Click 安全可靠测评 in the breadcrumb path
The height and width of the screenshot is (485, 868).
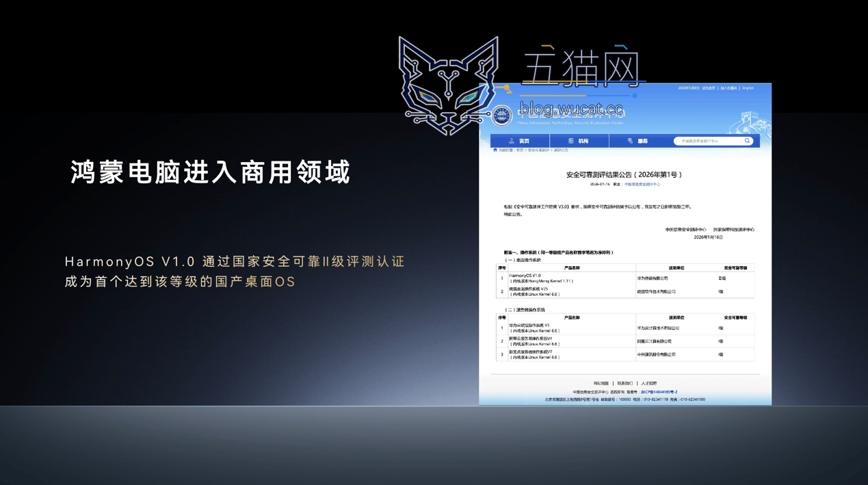538,150
